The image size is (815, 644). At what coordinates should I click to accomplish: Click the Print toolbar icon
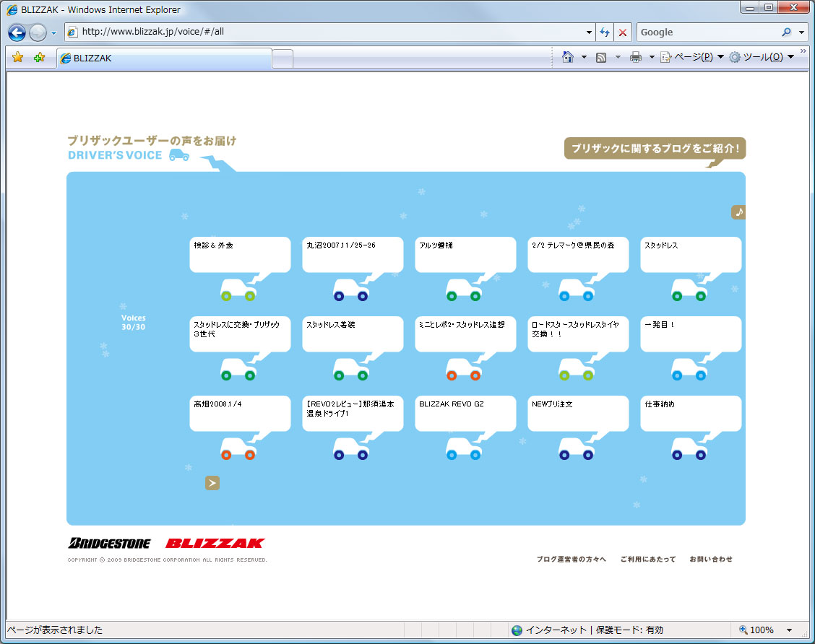pos(636,57)
